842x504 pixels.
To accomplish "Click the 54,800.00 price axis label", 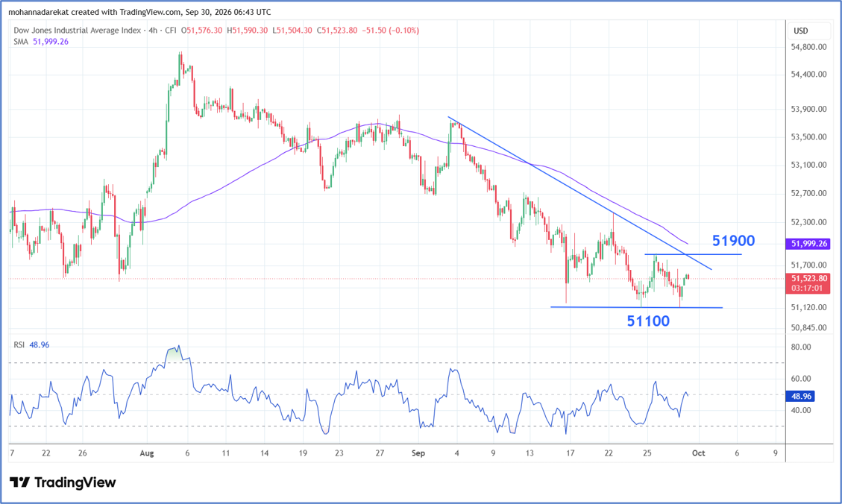I will coord(808,47).
